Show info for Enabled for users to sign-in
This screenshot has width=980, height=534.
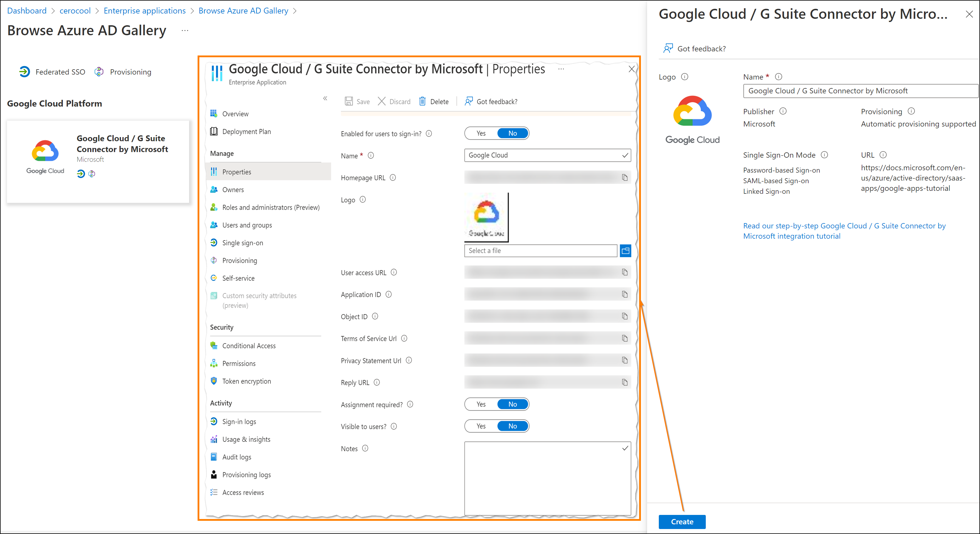pos(429,134)
